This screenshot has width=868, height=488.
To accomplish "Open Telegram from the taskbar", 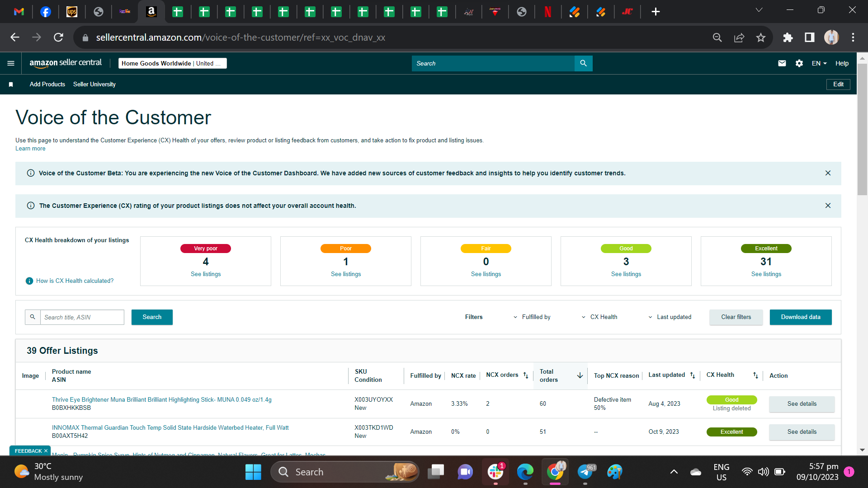I will pyautogui.click(x=585, y=472).
